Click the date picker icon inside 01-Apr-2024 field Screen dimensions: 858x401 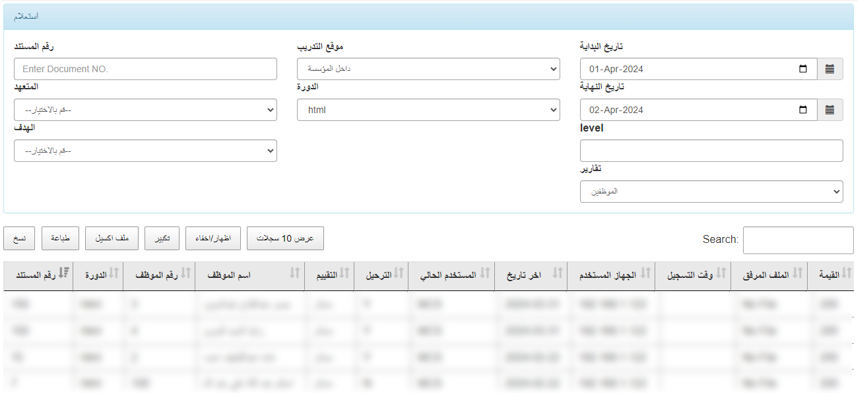pyautogui.click(x=803, y=69)
